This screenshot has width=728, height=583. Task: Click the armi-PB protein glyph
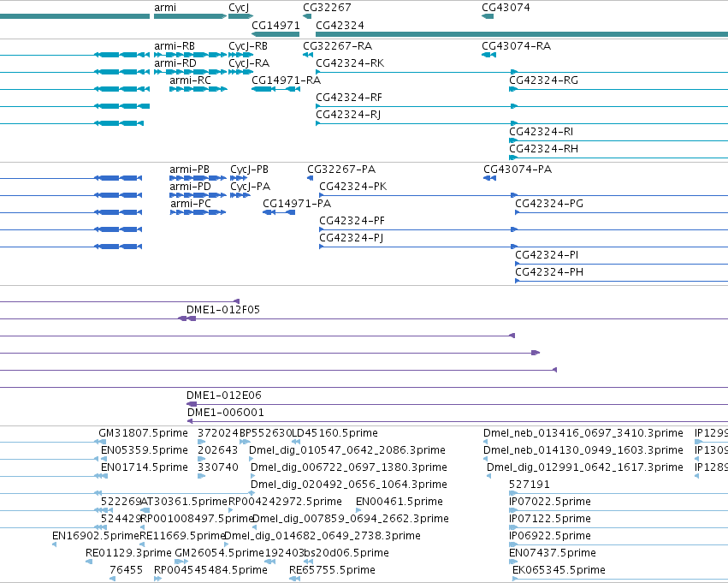pyautogui.click(x=198, y=178)
